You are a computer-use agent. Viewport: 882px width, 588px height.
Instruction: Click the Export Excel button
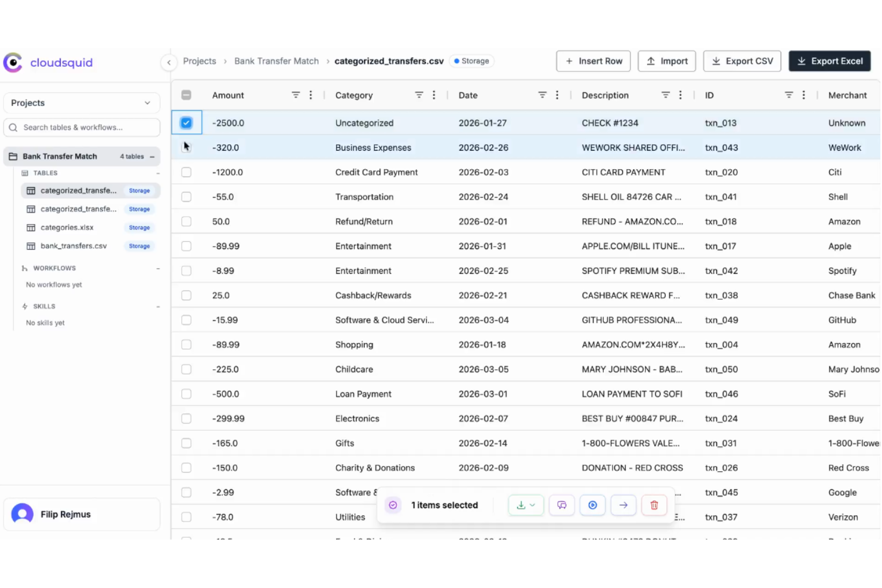point(830,61)
